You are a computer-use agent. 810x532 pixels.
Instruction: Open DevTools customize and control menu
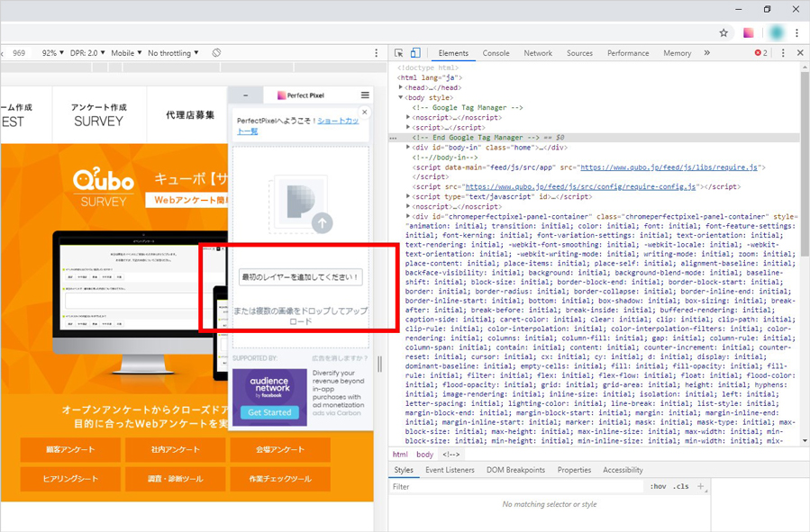tap(783, 52)
